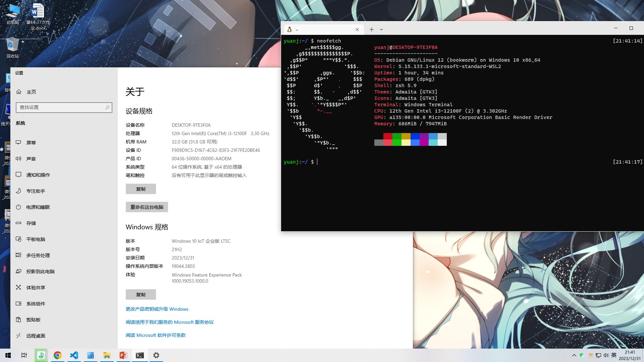Click 重命名这台电脑 button

(x=147, y=207)
